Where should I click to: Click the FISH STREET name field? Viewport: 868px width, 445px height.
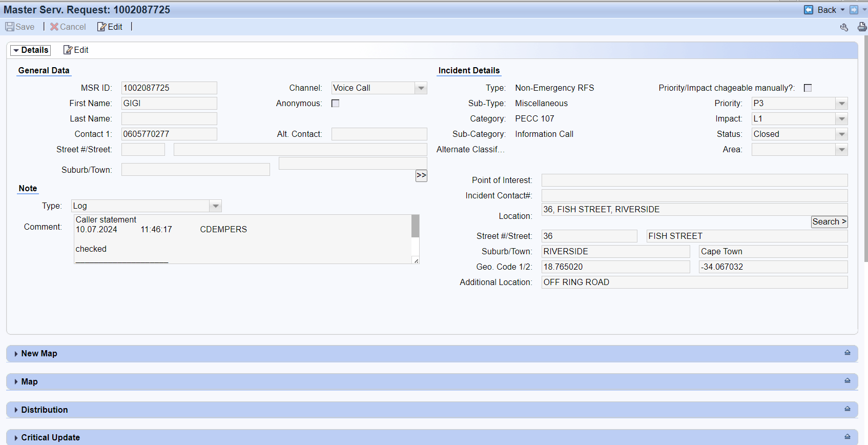747,236
